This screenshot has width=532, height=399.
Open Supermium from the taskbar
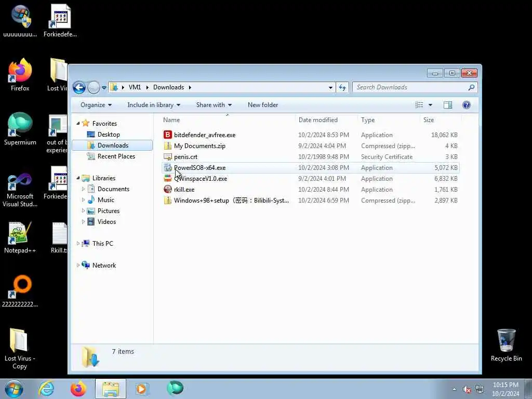[x=175, y=388]
